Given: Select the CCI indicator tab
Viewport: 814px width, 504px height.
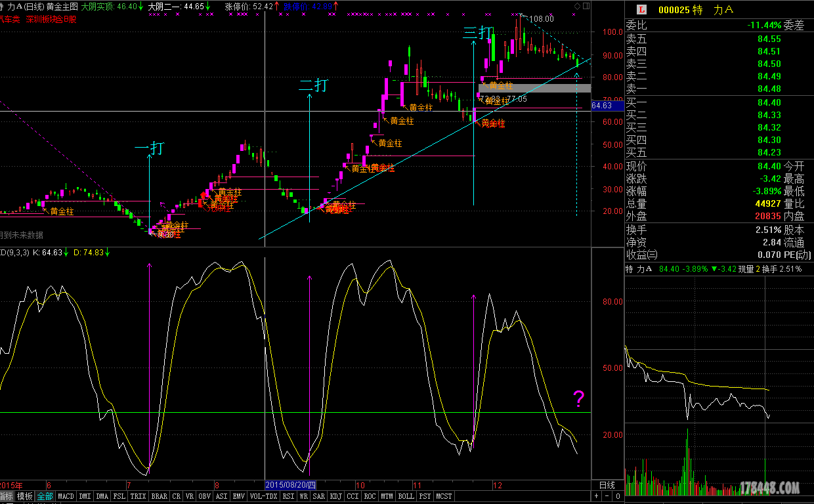Looking at the screenshot, I should (x=353, y=496).
